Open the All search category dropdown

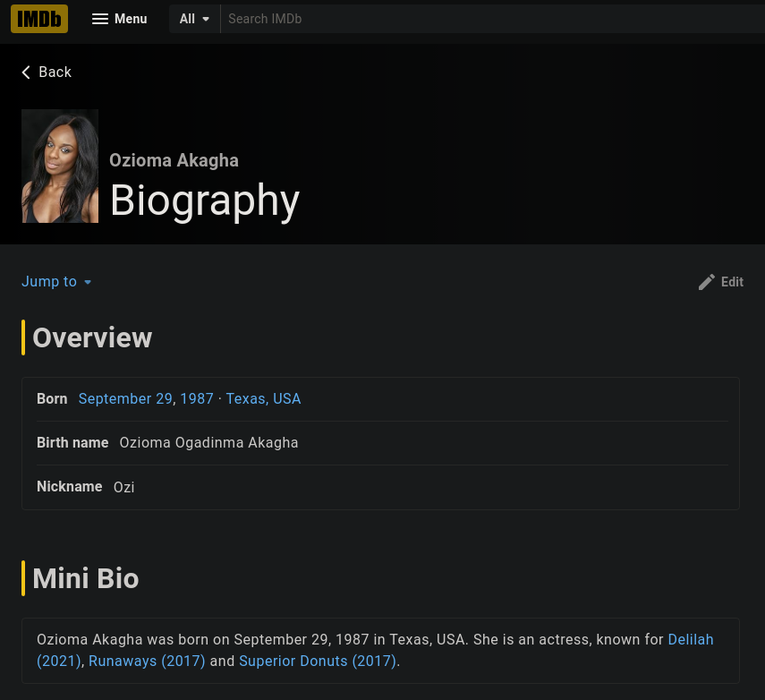click(x=194, y=19)
